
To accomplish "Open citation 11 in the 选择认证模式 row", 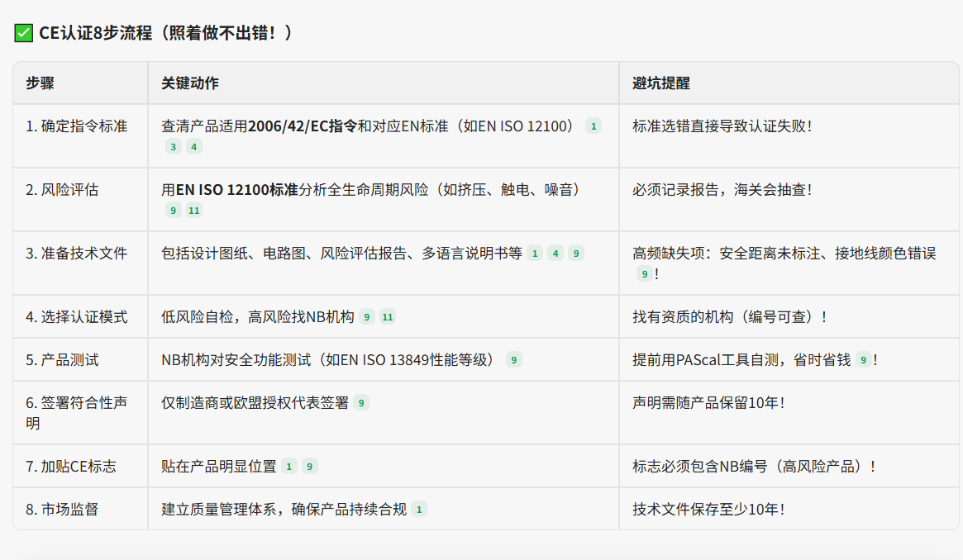I will [x=387, y=317].
